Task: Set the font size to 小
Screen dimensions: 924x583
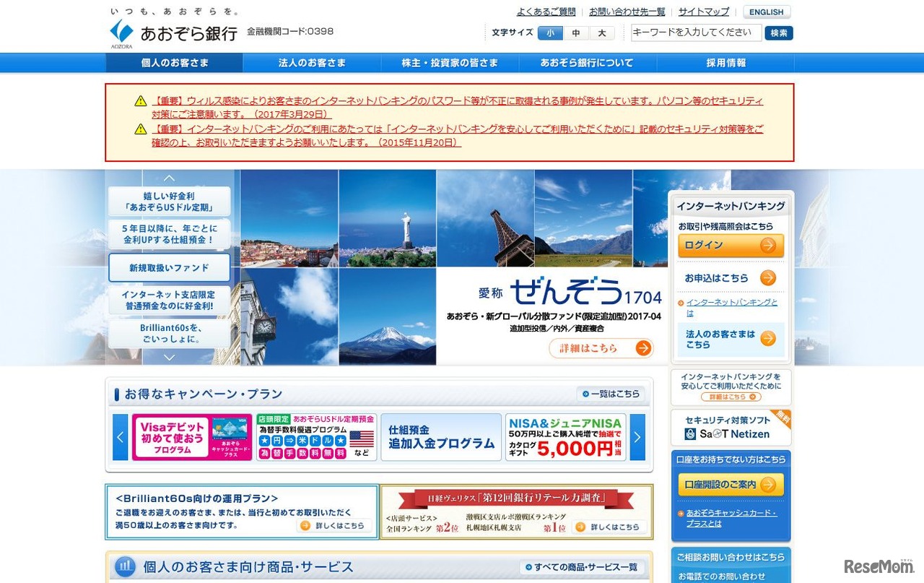Action: pos(550,33)
